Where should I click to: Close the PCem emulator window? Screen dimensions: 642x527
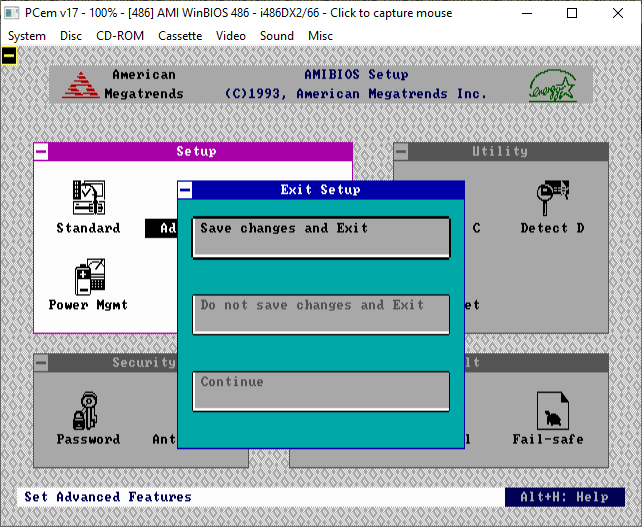[618, 13]
